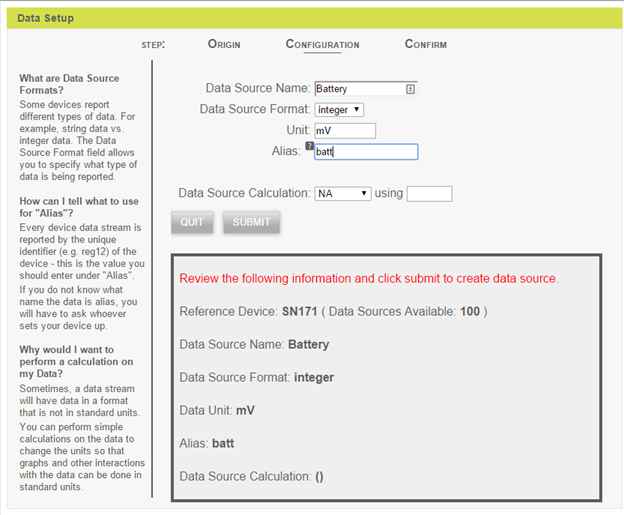Focus the Data Source Name field
Screen dimensions: 624x515
pyautogui.click(x=366, y=89)
